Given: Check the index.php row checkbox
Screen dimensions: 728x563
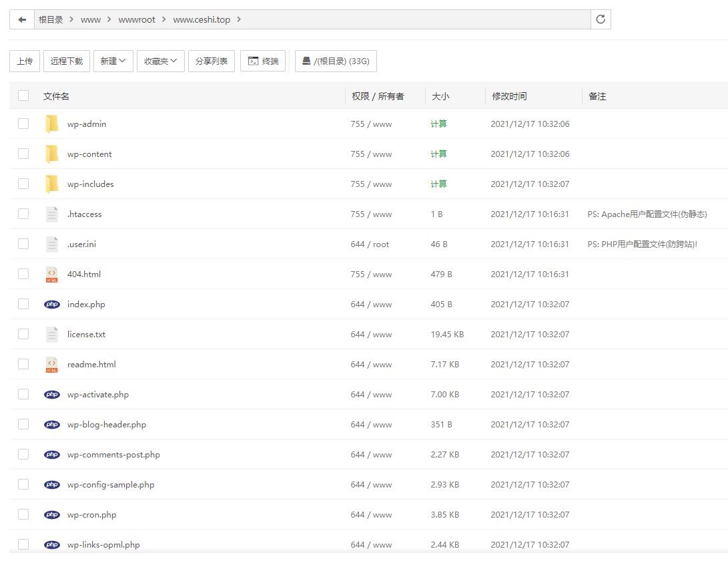Looking at the screenshot, I should (x=23, y=304).
